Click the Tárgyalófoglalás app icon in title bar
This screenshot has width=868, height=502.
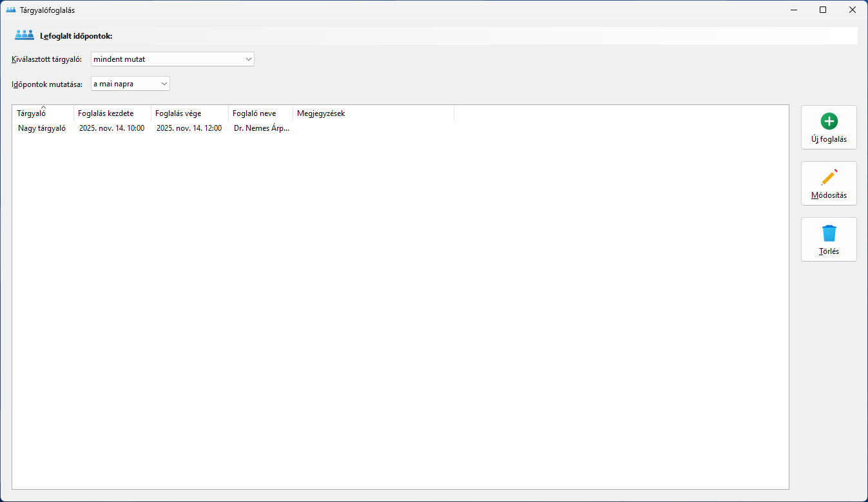click(10, 10)
